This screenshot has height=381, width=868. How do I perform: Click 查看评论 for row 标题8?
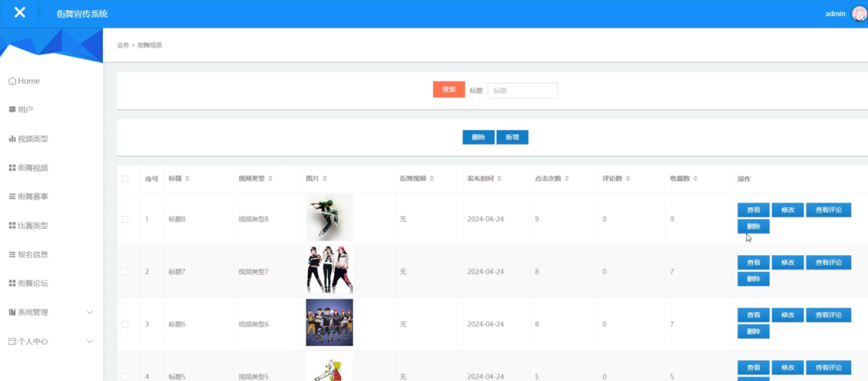(x=829, y=210)
